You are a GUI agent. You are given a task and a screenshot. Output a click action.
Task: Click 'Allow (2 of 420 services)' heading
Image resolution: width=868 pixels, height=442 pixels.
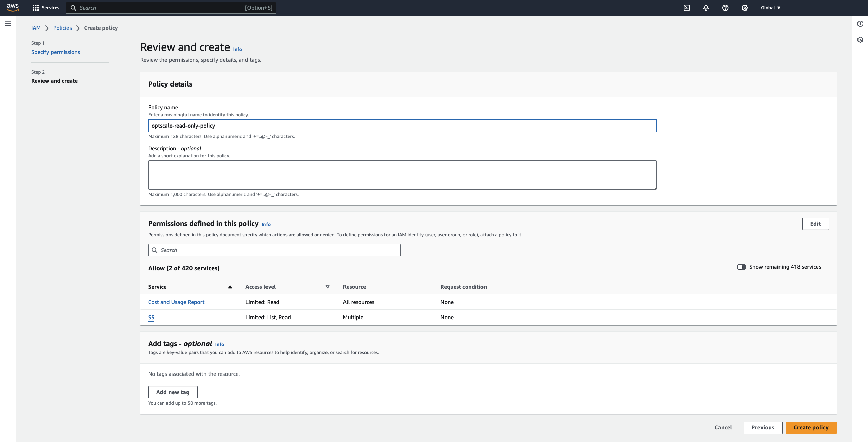184,268
